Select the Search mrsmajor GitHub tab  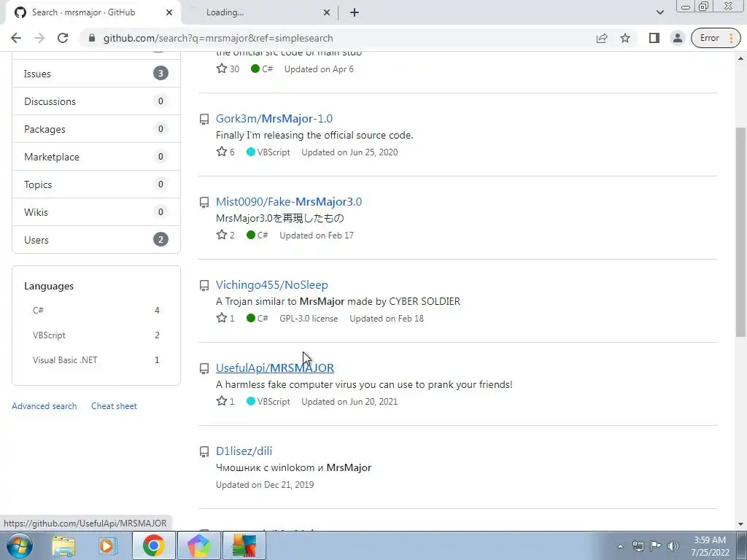tap(93, 12)
